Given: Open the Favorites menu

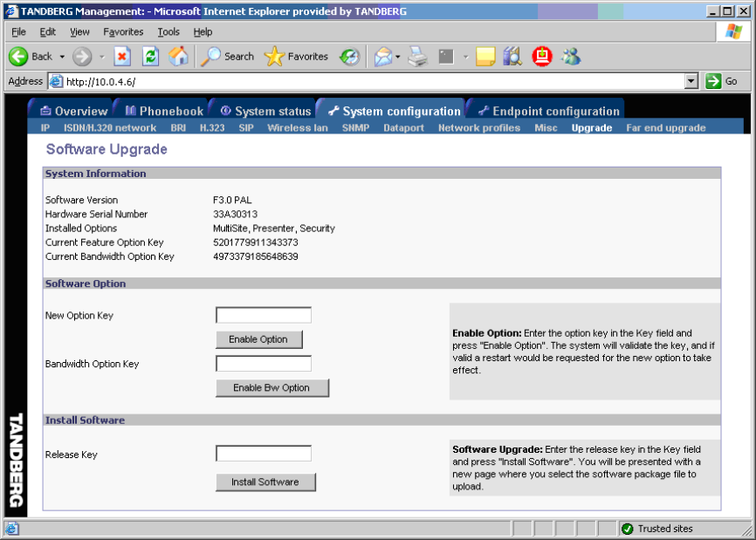Looking at the screenshot, I should click(123, 31).
